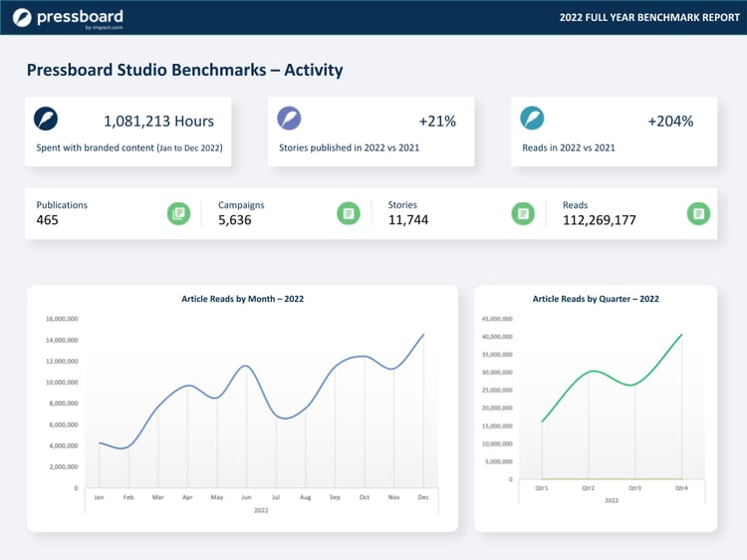Click the 'Campaigns' label
Screen dimensions: 747x560
(241, 205)
